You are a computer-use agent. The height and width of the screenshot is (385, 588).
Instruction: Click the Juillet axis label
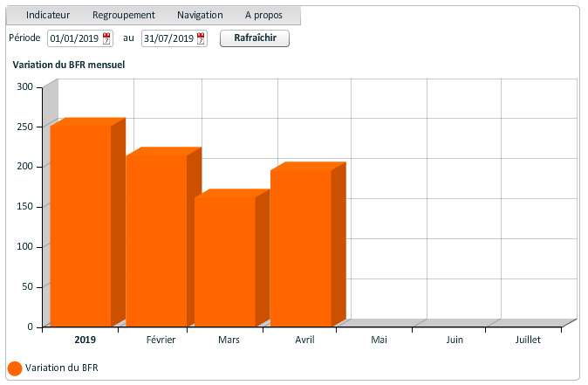point(528,340)
